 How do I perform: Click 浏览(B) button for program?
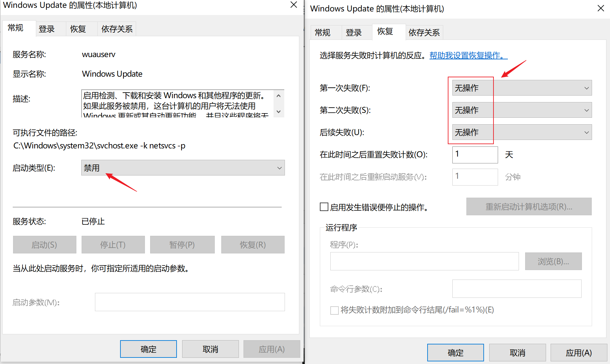(553, 261)
